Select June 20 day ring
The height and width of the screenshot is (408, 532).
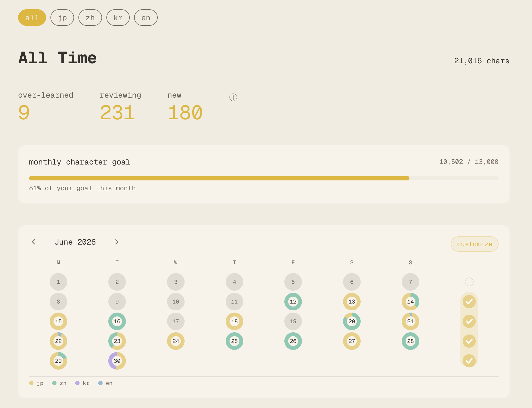(x=352, y=321)
